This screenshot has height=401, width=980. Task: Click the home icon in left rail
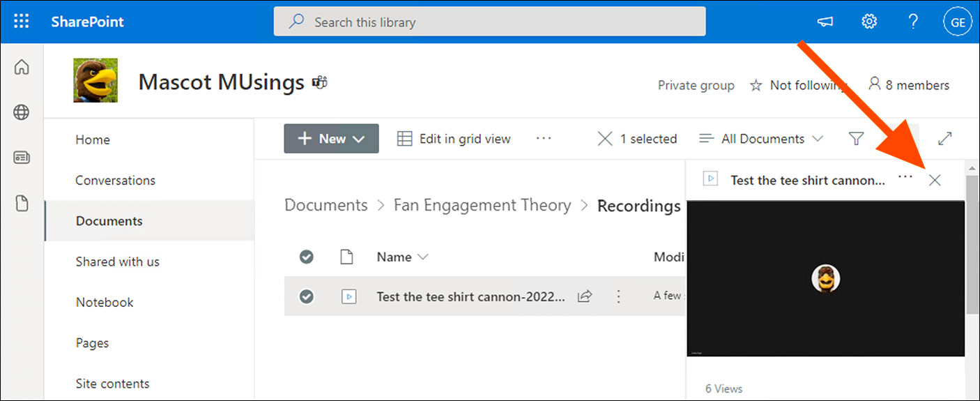pyautogui.click(x=22, y=67)
